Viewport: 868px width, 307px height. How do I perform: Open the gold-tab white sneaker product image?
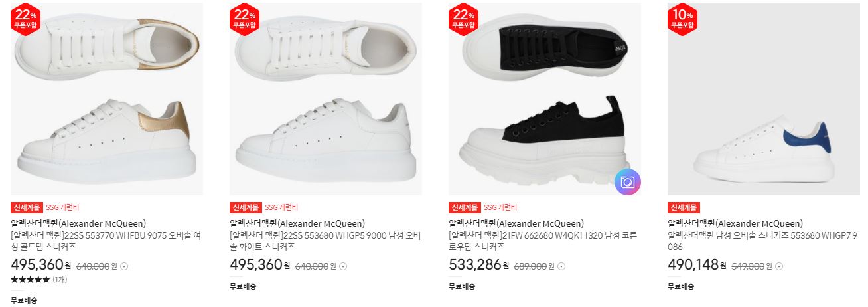(x=107, y=99)
